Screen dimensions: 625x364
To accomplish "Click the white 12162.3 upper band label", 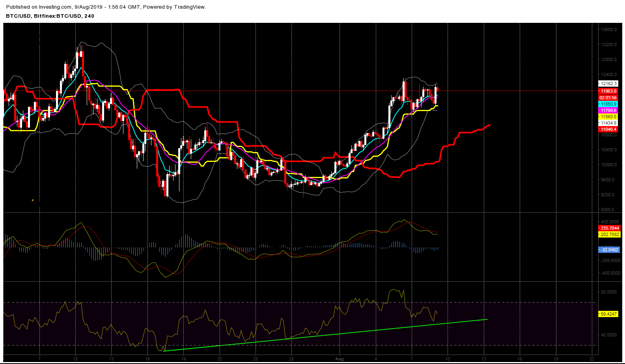I will [x=608, y=84].
